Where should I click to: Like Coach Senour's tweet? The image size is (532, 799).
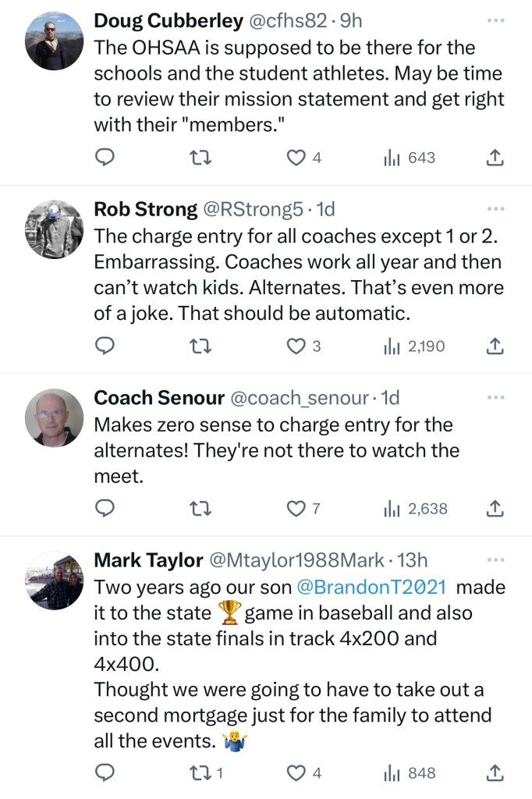pos(296,509)
